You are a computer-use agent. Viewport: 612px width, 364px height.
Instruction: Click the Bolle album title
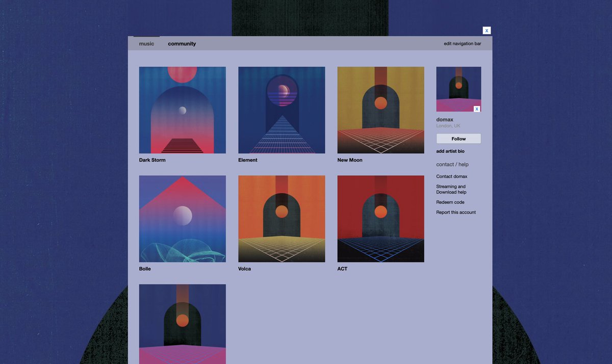click(145, 269)
